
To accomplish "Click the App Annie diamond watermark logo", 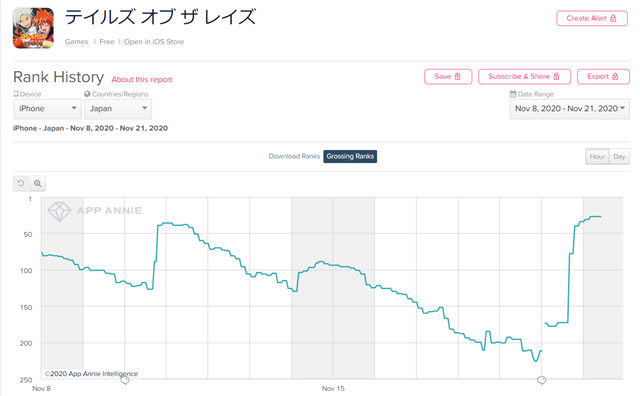I will [x=60, y=211].
